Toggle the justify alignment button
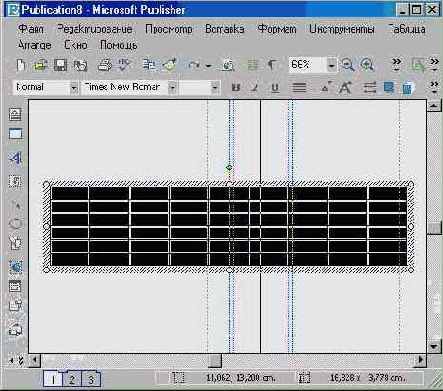This screenshot has height=391, width=443. pyautogui.click(x=299, y=88)
